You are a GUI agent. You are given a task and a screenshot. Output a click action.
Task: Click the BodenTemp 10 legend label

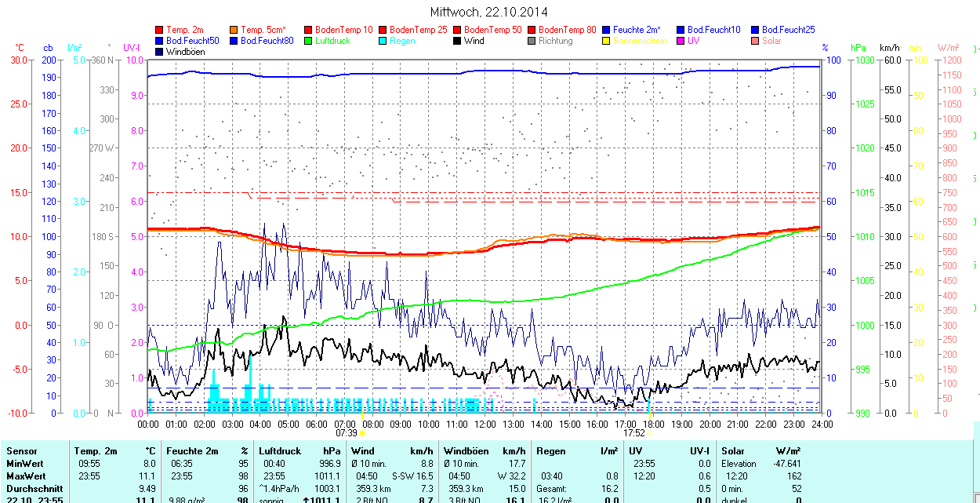[344, 30]
